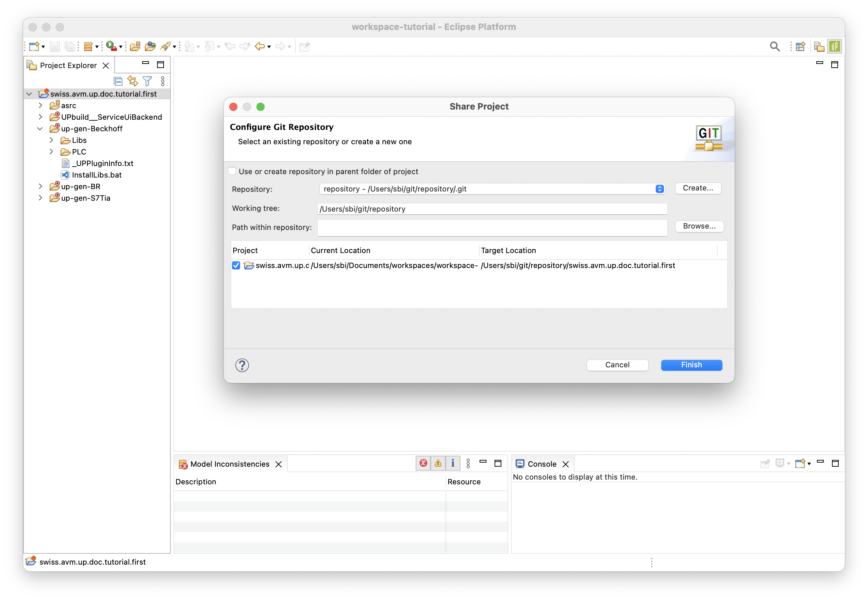This screenshot has height=600, width=868.
Task: Select the Model Inconsistencies tab
Action: pos(229,464)
